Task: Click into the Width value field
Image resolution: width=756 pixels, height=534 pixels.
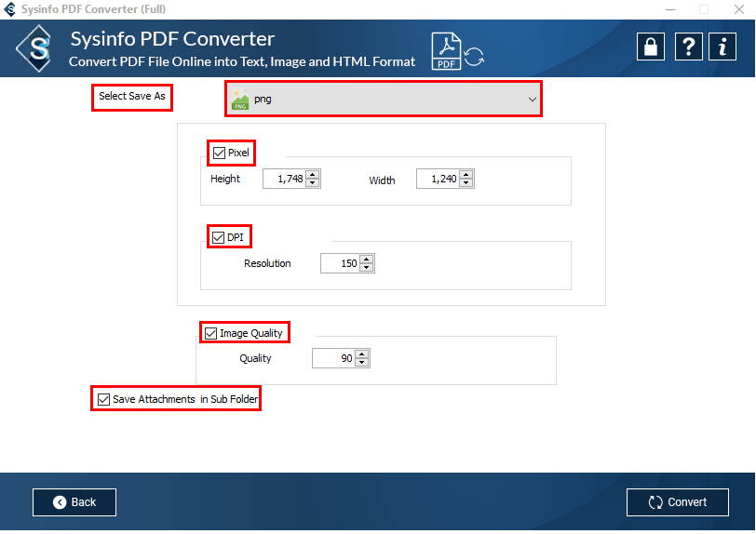Action: click(x=438, y=179)
